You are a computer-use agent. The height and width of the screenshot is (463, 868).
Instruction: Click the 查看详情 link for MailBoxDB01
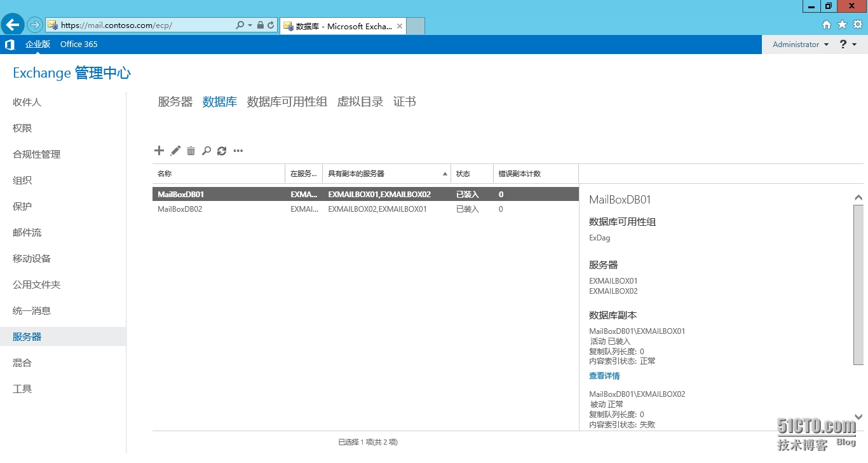(x=604, y=375)
